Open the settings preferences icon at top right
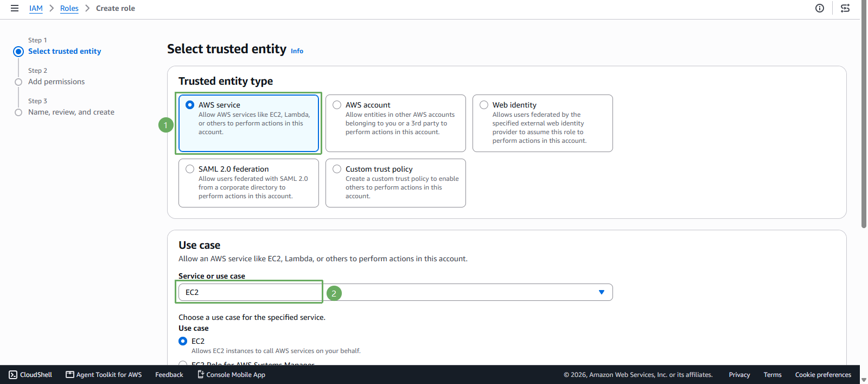The image size is (868, 384). coord(845,8)
